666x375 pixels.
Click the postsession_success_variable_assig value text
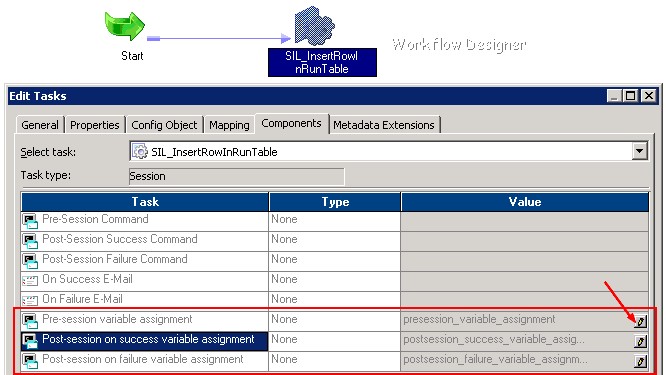(x=494, y=340)
